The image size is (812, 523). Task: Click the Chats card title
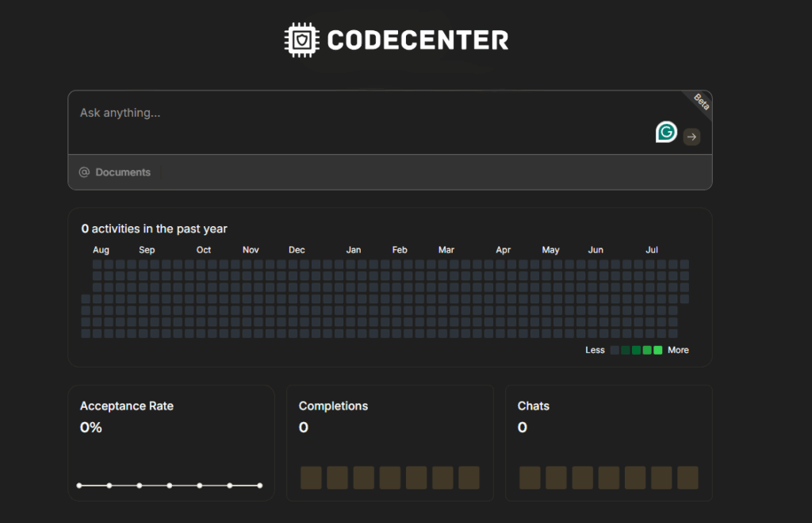pyautogui.click(x=534, y=406)
